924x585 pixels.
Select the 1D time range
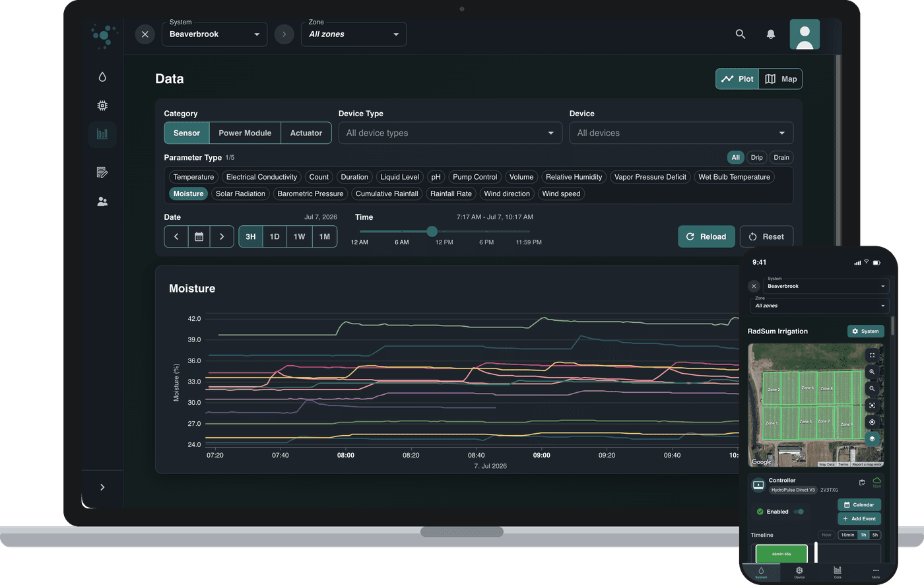275,237
